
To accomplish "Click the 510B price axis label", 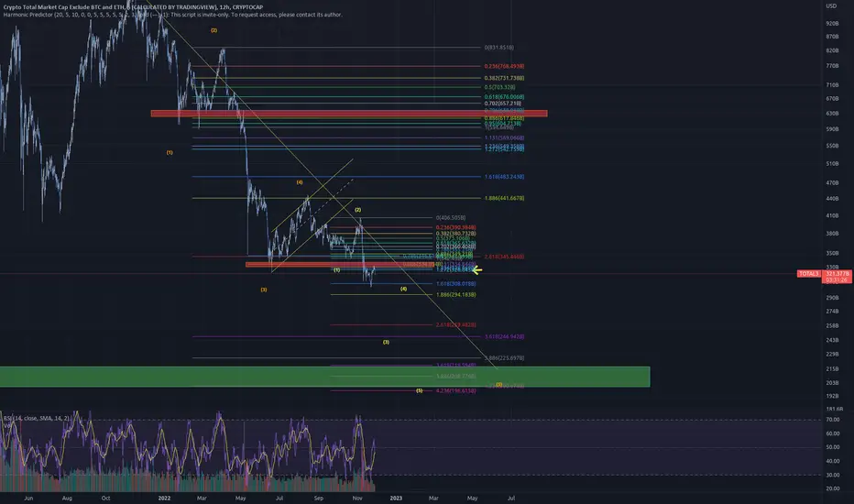I will click(832, 164).
